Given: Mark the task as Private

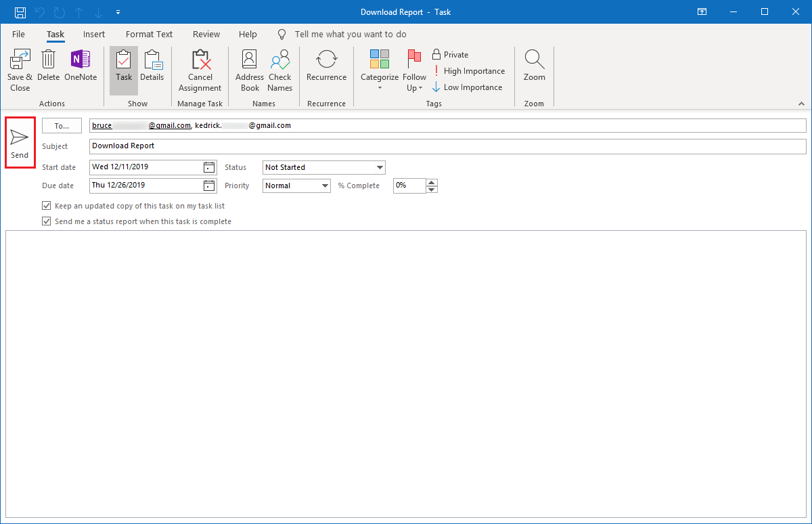Looking at the screenshot, I should pos(451,55).
